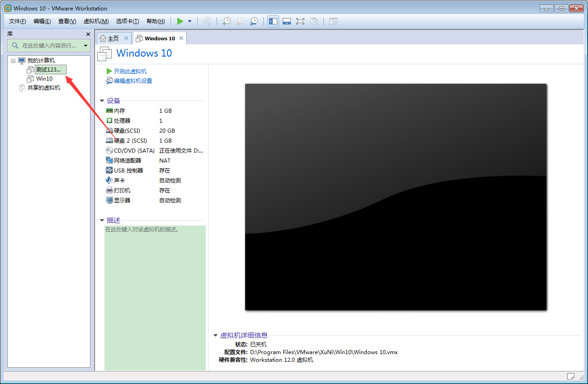Enter full screen mode via toolbar icon
The height and width of the screenshot is (384, 588).
click(x=300, y=21)
